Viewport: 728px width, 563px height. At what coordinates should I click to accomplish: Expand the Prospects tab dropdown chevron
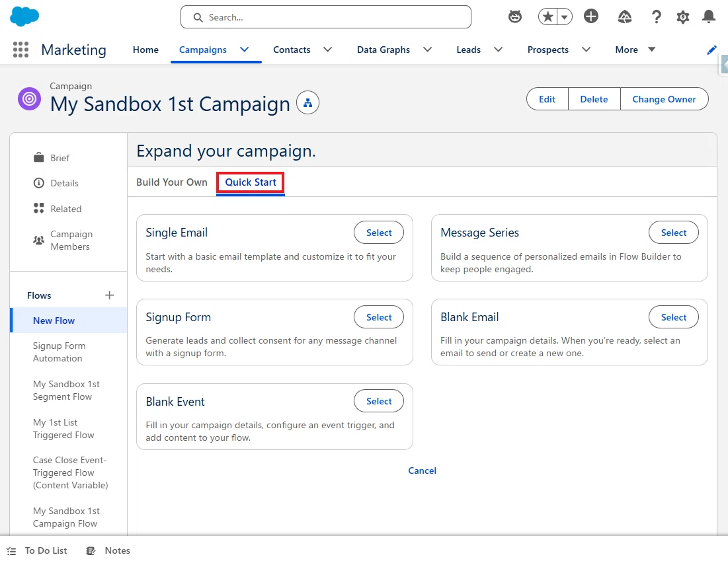586,49
